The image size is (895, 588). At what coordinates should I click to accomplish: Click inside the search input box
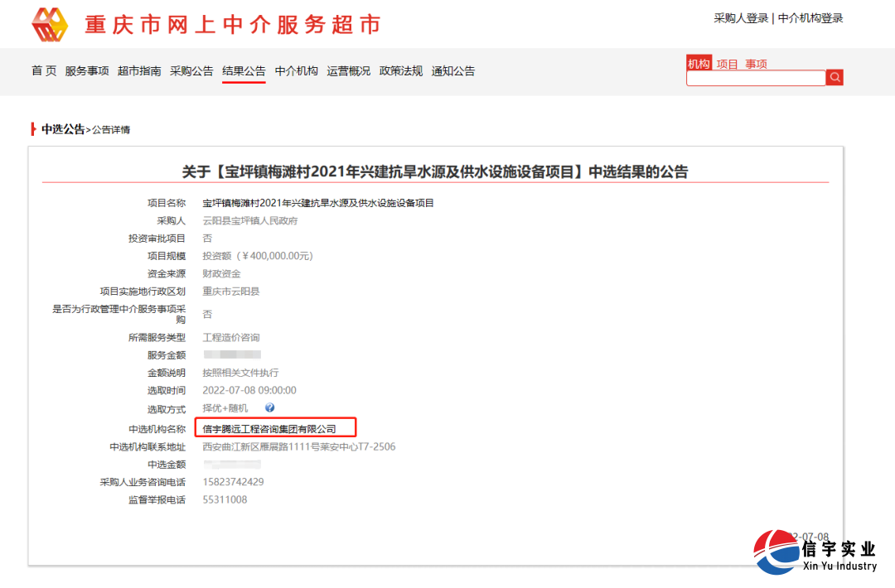[754, 77]
